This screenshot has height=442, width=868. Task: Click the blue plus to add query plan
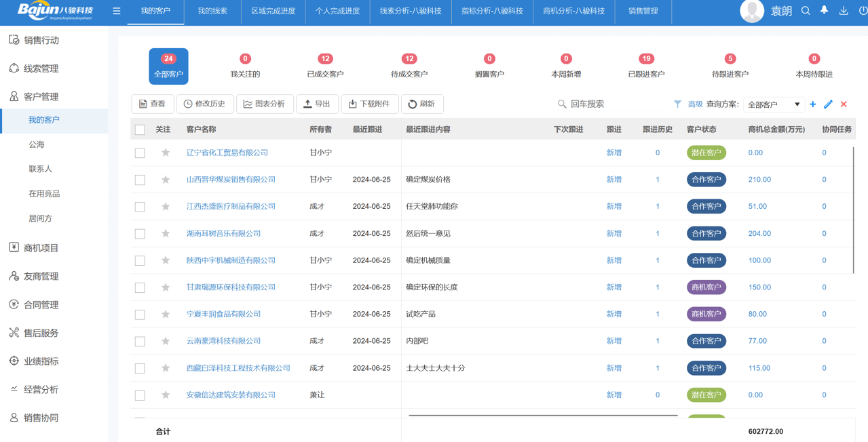point(812,104)
